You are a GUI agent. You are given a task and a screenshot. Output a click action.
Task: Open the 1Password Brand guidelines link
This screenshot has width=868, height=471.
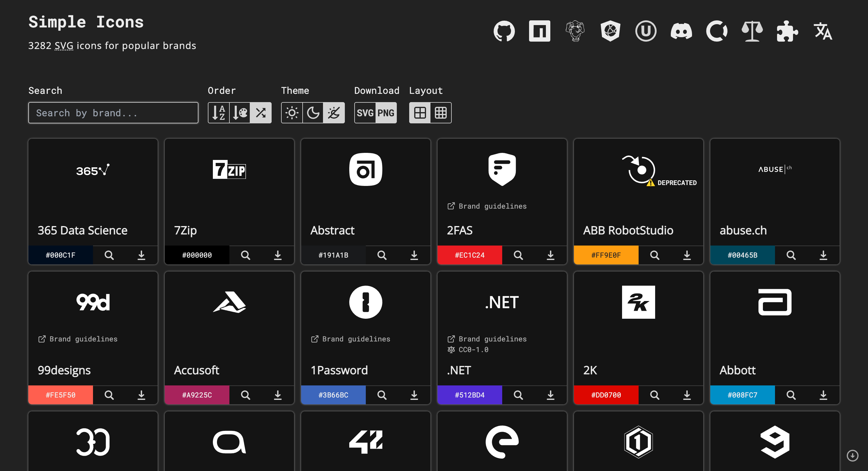point(350,339)
